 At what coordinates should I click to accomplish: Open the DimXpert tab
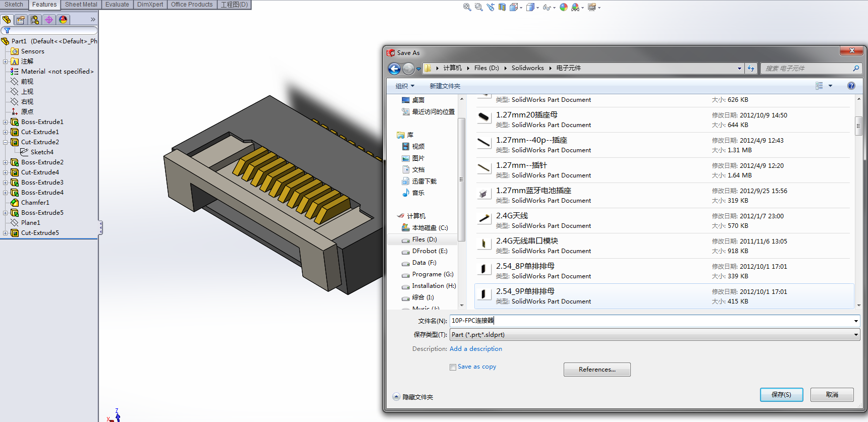pyautogui.click(x=150, y=5)
